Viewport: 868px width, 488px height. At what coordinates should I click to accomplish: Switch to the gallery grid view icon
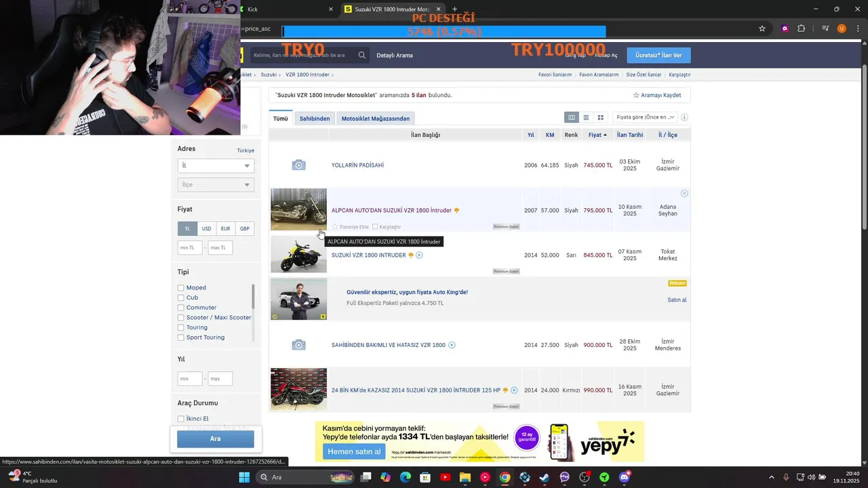600,117
